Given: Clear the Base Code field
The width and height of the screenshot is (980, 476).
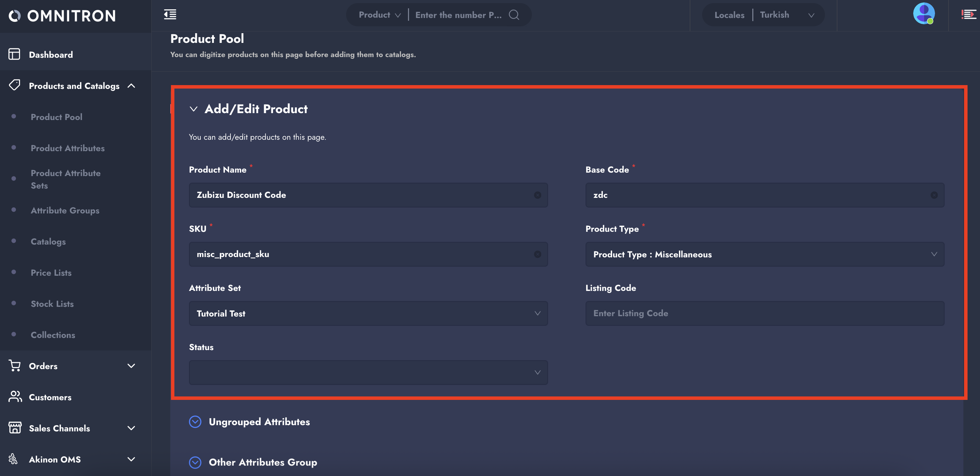Looking at the screenshot, I should pos(934,195).
